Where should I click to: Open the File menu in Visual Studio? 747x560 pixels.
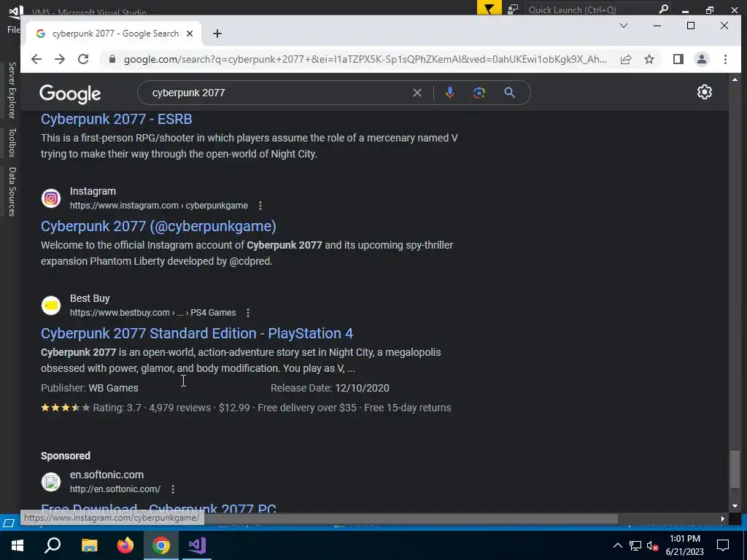(x=13, y=29)
